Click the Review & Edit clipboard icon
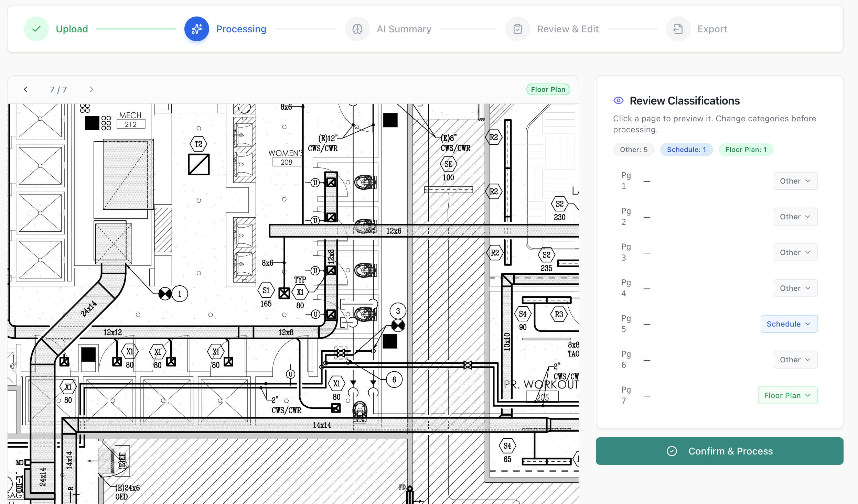Viewport: 858px width, 504px height. pos(517,29)
